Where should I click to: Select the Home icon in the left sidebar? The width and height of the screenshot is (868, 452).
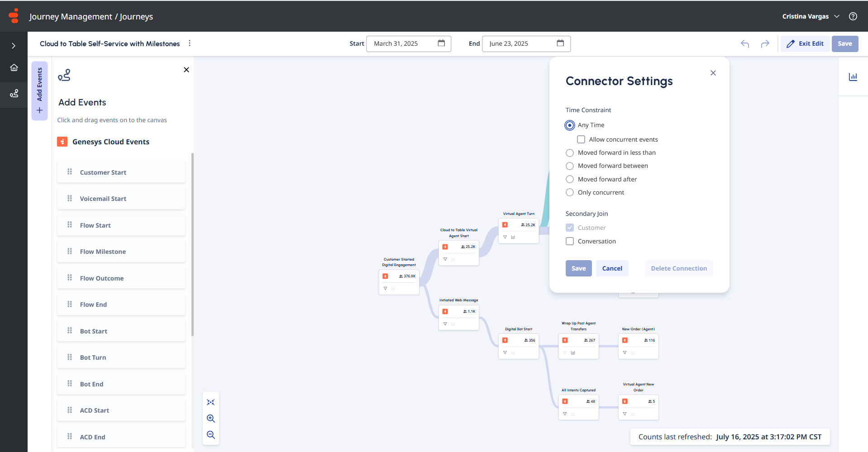pos(14,67)
